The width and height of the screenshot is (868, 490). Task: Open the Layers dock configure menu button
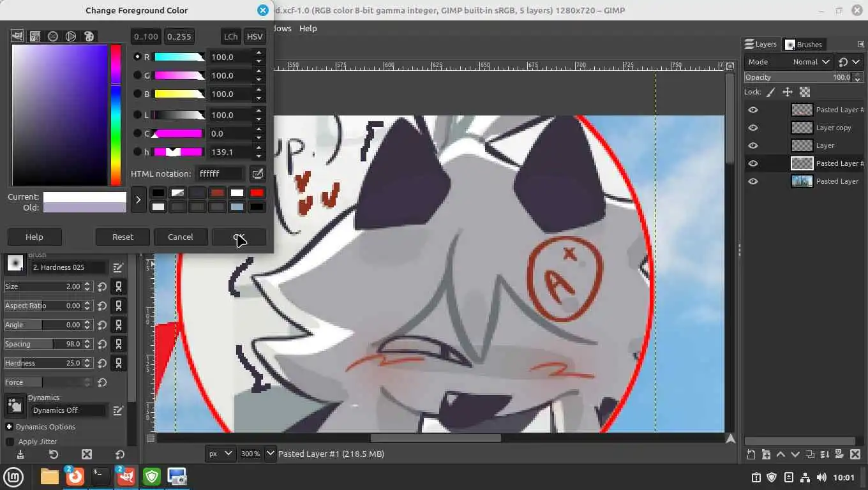tap(860, 44)
